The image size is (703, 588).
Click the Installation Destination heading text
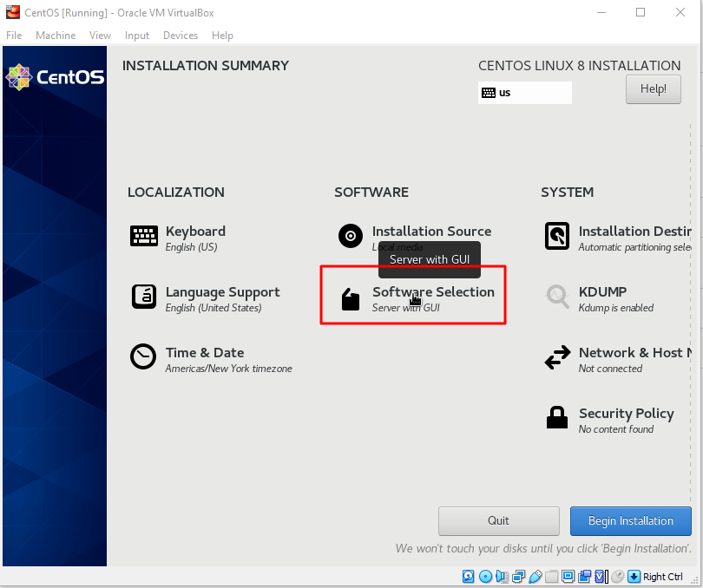pos(634,232)
